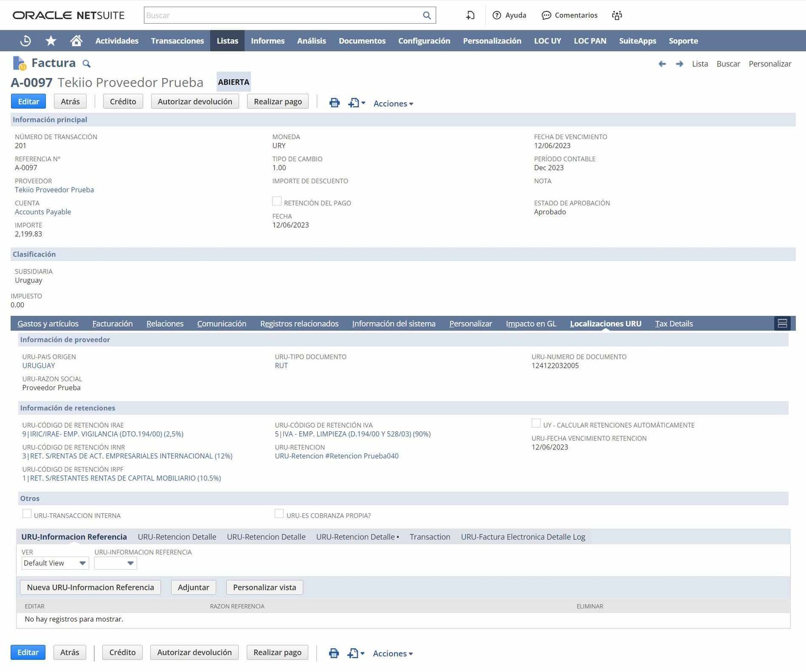Click the Personalizar link at top right

tap(770, 64)
